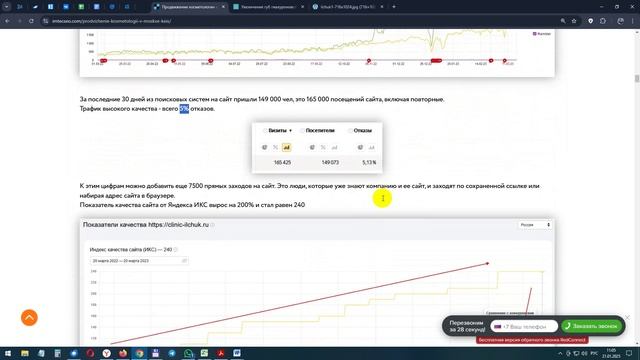Select the 'Отказы' radio option
The width and height of the screenshot is (640, 360).
click(350, 131)
